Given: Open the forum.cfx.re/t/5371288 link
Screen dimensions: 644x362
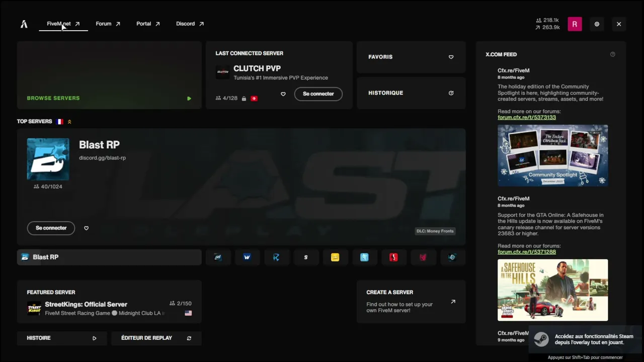Looking at the screenshot, I should point(527,252).
